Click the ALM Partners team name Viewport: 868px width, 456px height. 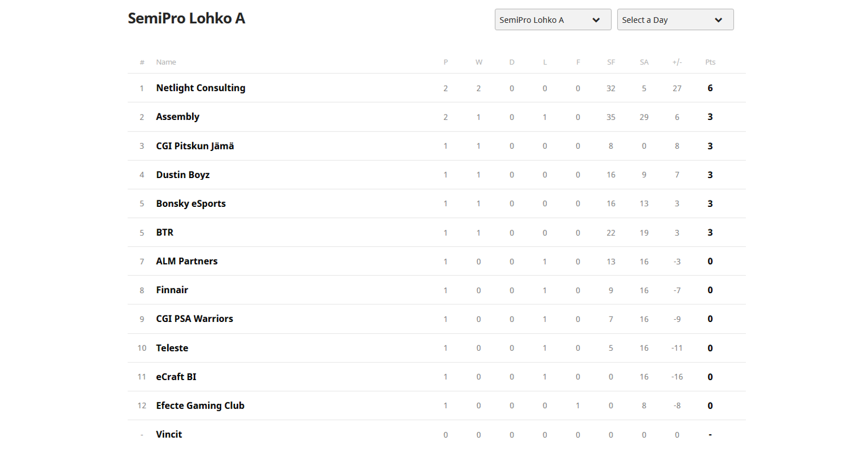pos(187,261)
